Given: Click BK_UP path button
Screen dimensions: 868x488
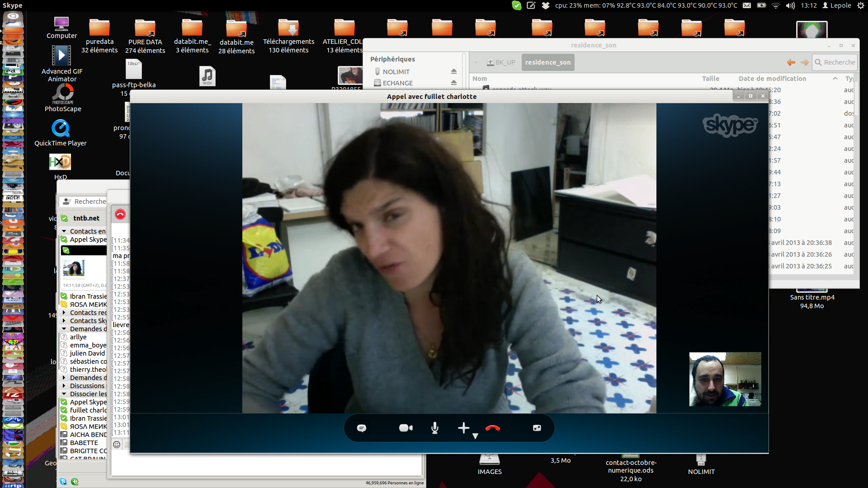Looking at the screenshot, I should pos(501,62).
